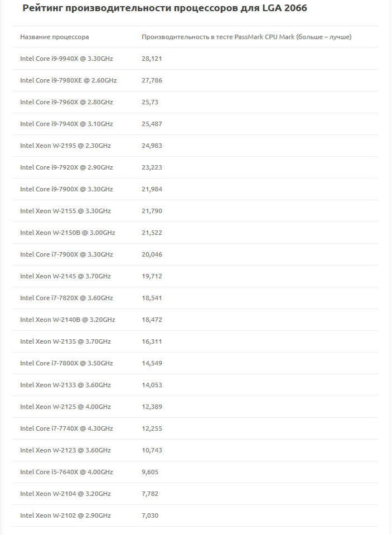392x535 pixels.
Task: Click the Intel Xeon W-2150B row name
Action: [67, 233]
